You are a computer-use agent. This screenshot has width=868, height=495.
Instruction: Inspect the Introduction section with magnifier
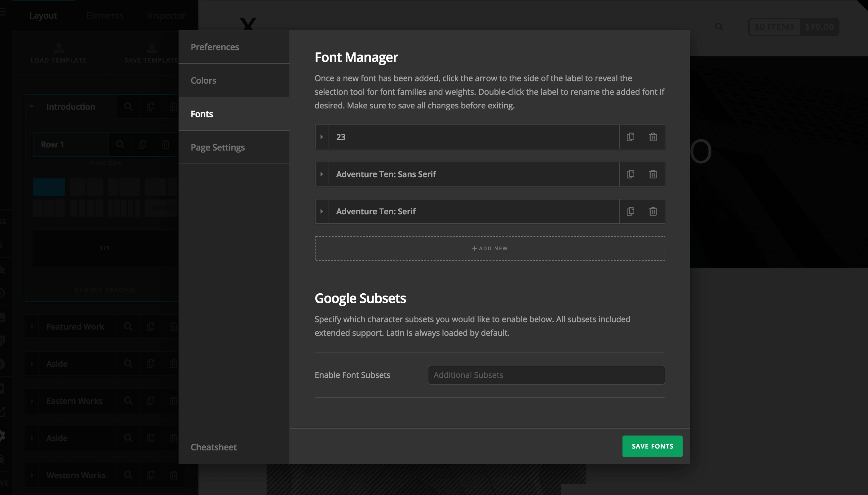(x=128, y=107)
